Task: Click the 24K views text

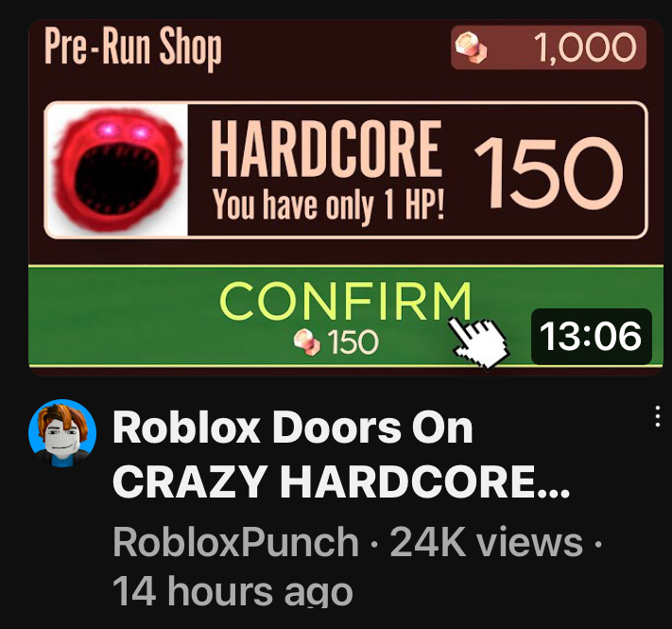Action: click(486, 542)
